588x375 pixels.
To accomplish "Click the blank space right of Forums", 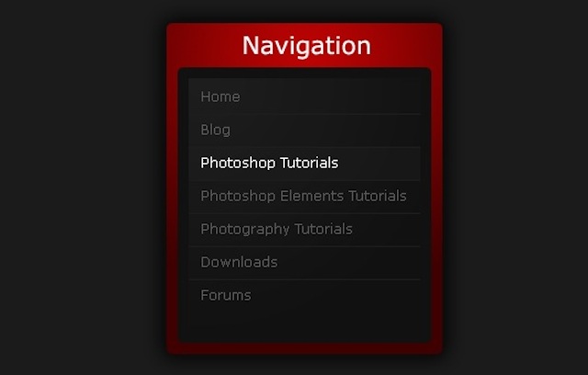I will pyautogui.click(x=335, y=295).
